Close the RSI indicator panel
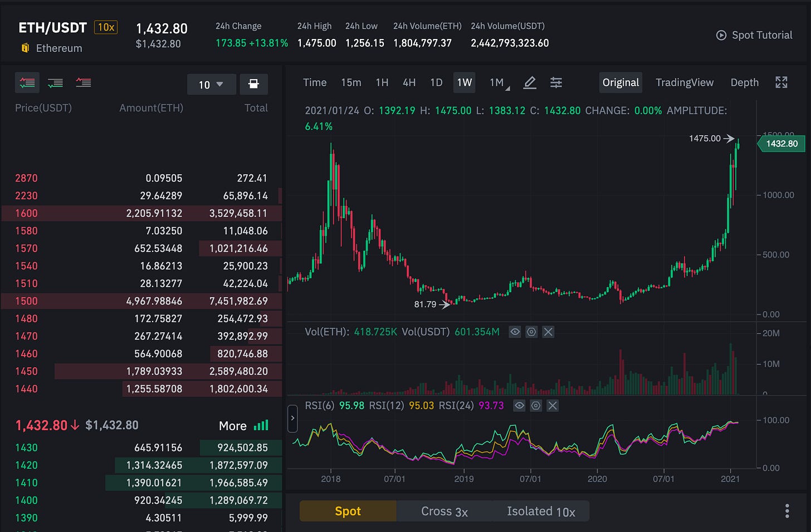This screenshot has height=532, width=811. [x=552, y=406]
